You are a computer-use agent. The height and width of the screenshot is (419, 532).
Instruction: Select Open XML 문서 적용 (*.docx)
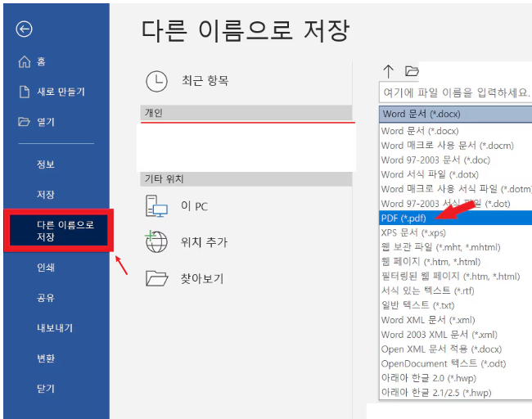click(x=455, y=349)
